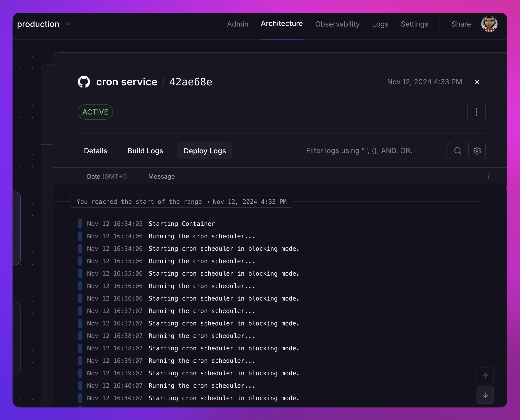
Task: Open user avatar profile menu
Action: (489, 24)
